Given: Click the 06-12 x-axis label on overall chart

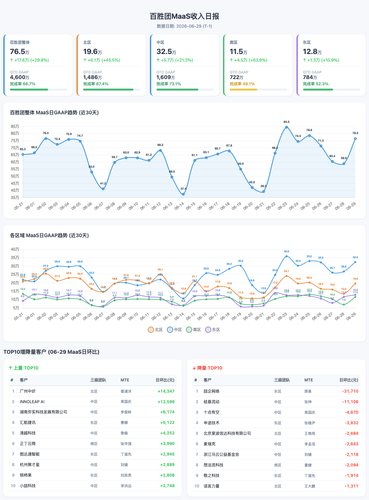Looking at the screenshot, I should [x=156, y=206].
